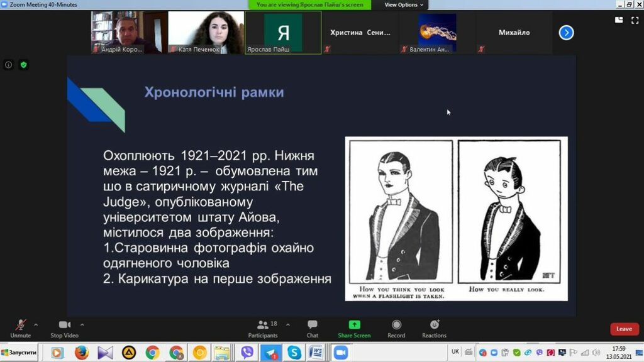Select Катя Печенюк video thumbnail
Image resolution: width=644 pixels, height=362 pixels.
click(206, 33)
